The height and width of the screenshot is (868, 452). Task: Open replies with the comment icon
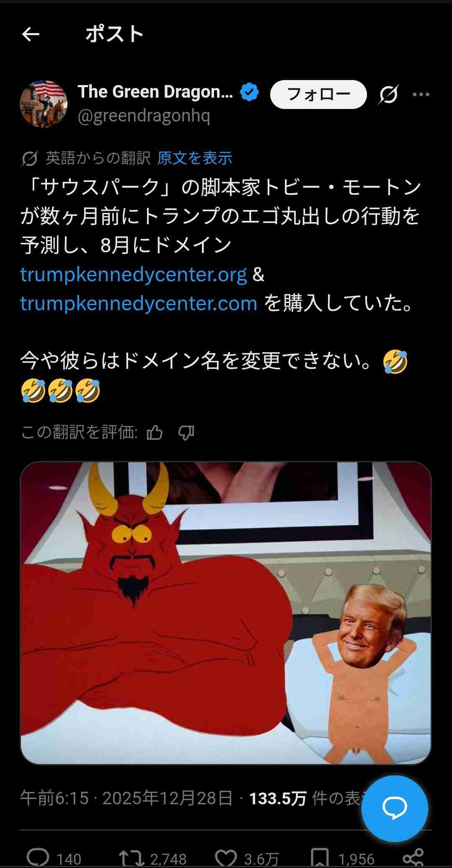tap(38, 857)
